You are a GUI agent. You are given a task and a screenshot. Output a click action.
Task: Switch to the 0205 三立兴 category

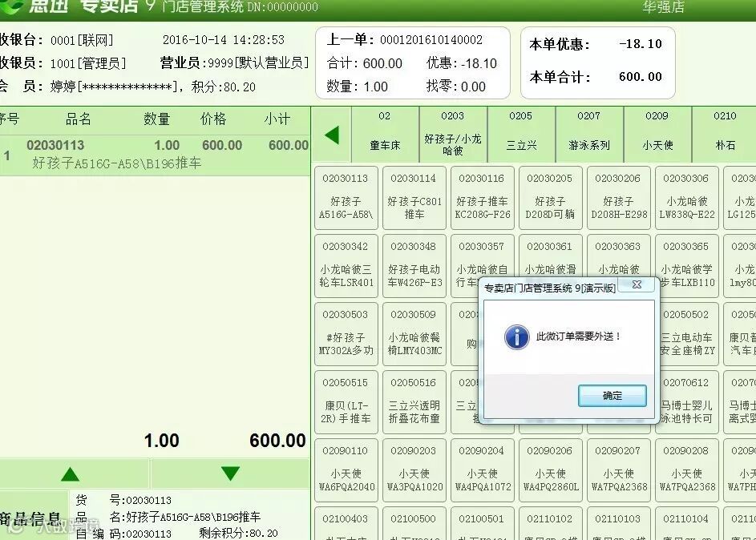pyautogui.click(x=521, y=135)
